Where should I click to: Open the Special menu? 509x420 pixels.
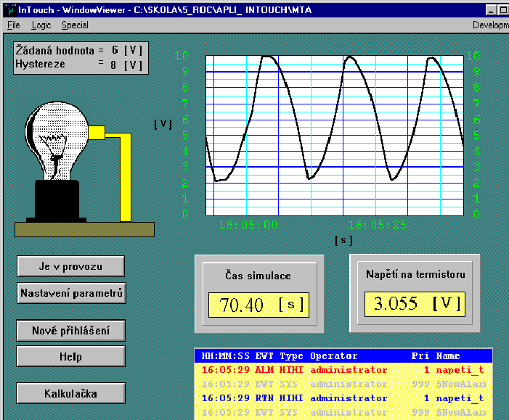75,25
